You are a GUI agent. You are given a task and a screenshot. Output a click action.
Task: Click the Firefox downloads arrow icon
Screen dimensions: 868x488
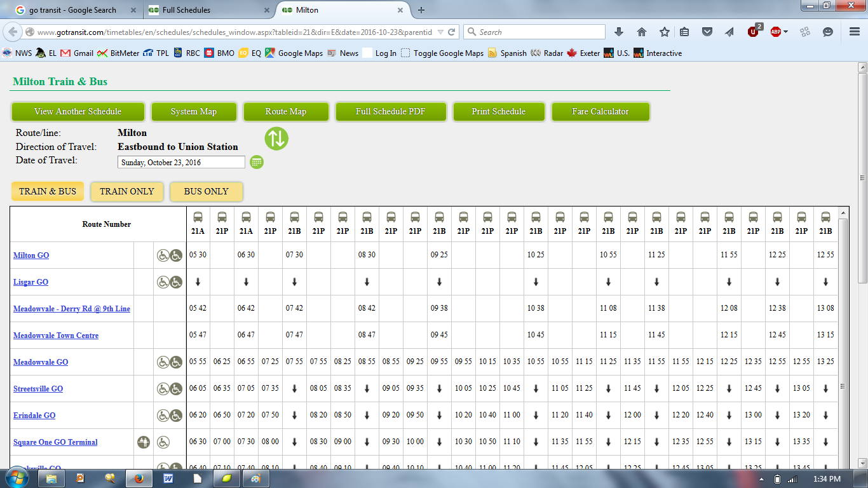[x=619, y=32]
